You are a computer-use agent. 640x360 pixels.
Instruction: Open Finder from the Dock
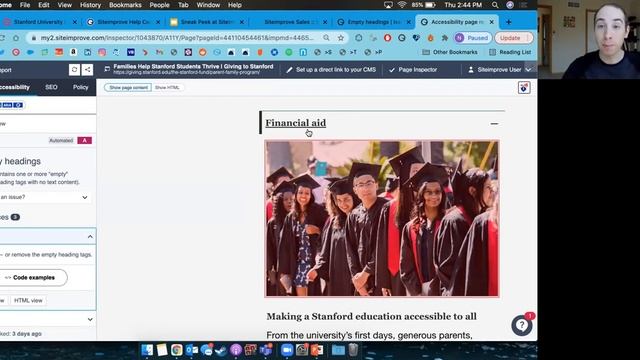pos(147,350)
